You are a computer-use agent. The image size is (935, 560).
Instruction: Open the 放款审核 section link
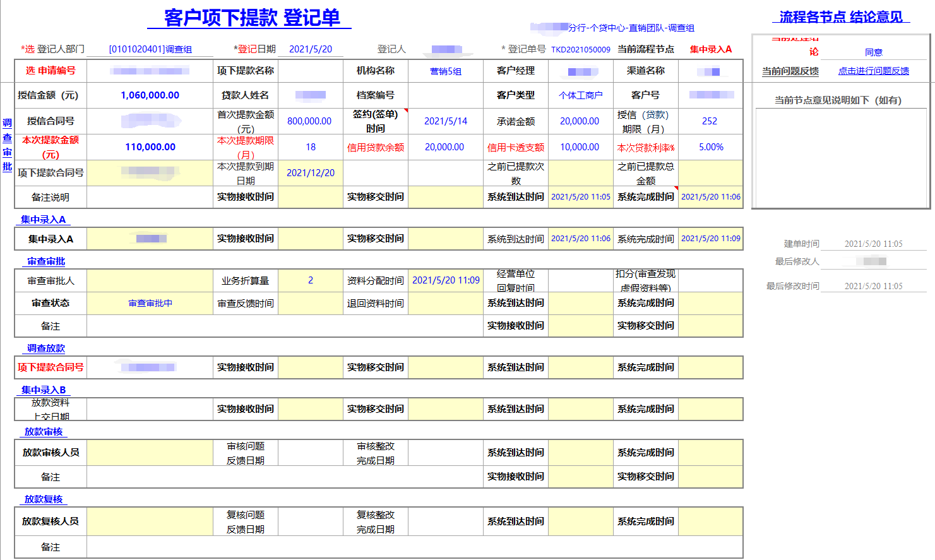(44, 432)
